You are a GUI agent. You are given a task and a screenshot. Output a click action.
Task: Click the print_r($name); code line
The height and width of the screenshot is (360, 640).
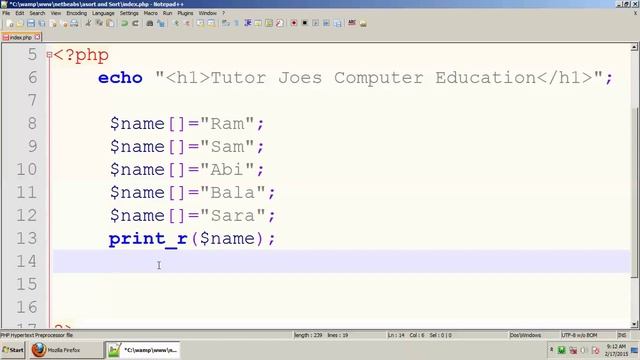click(192, 238)
